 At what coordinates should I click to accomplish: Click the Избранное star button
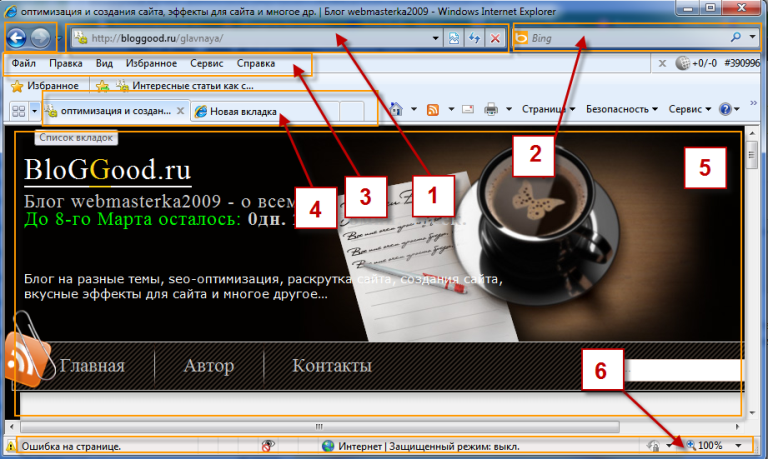[45, 86]
